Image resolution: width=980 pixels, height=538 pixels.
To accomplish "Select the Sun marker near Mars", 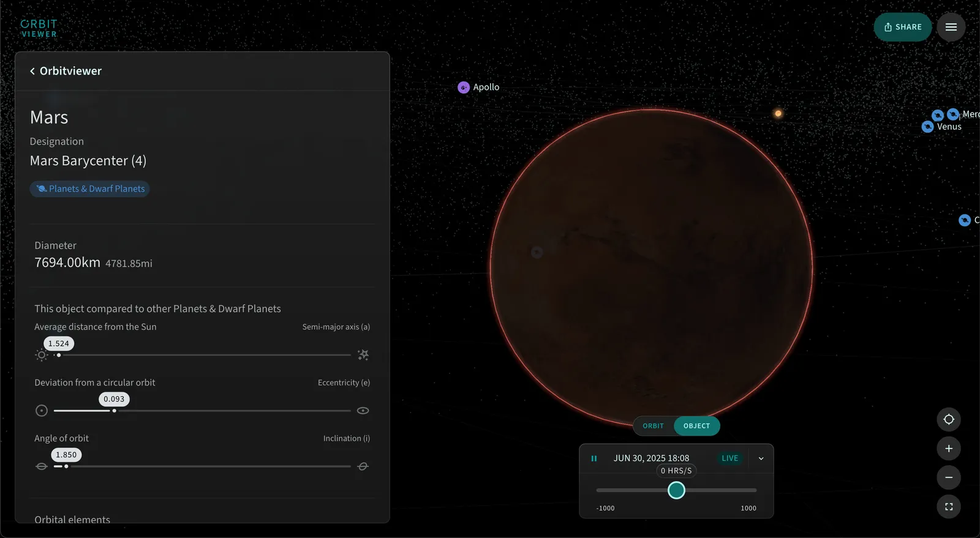I will click(778, 113).
